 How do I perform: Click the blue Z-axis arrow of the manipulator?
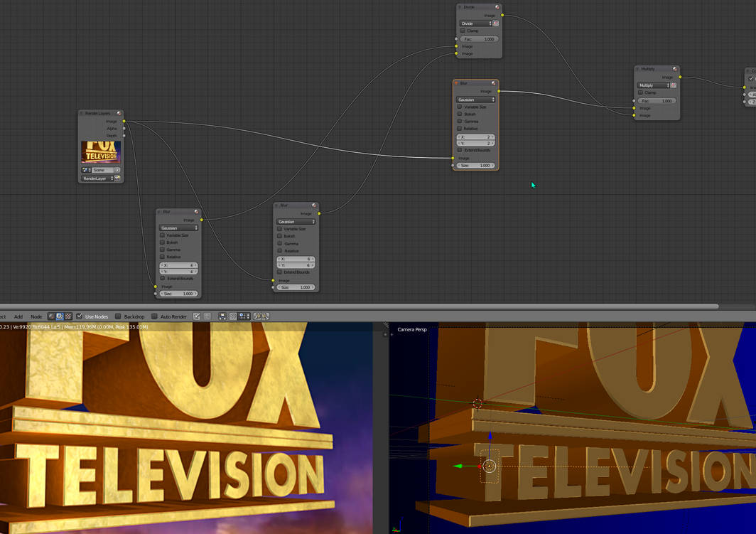tap(490, 436)
